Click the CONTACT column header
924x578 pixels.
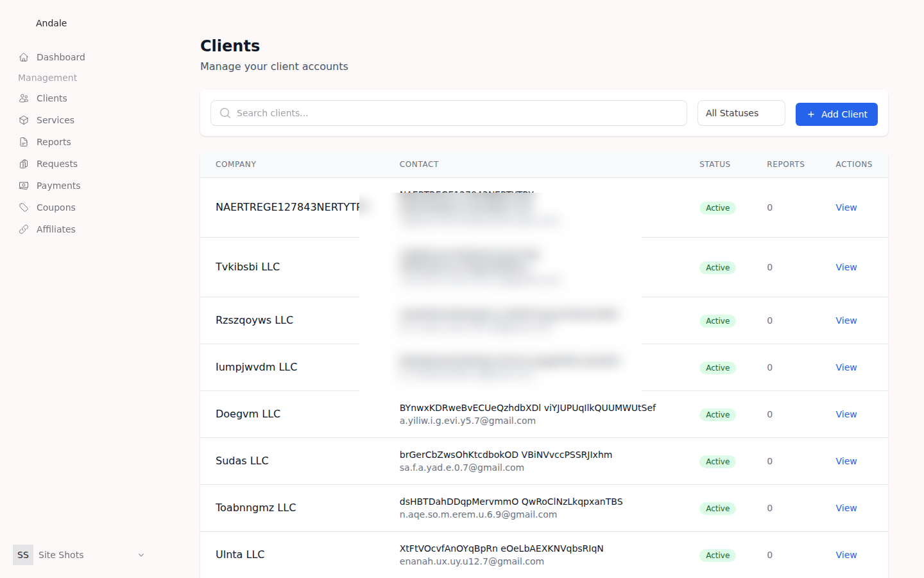pos(419,164)
